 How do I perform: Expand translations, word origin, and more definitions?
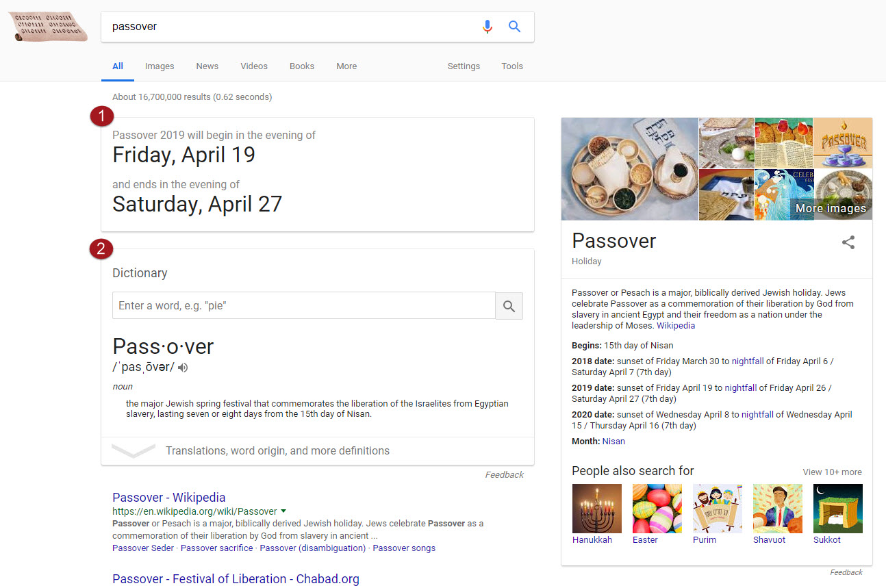tap(277, 451)
